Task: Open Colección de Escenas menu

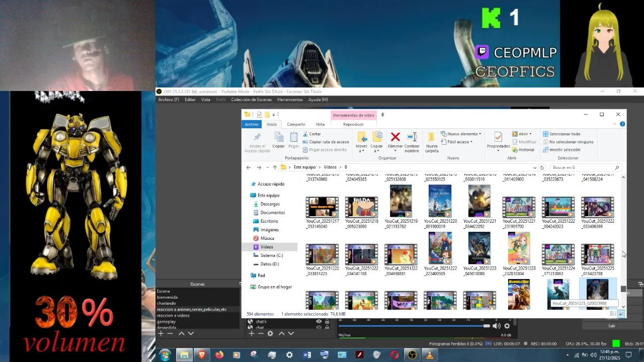Action: click(251, 100)
